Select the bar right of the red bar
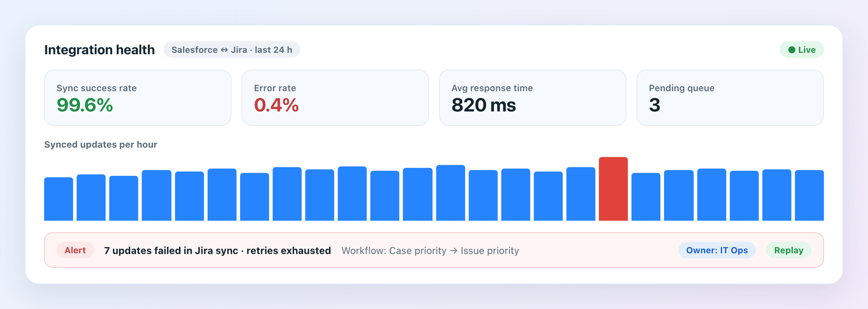Screen dimensions: 868x309 pos(646,197)
